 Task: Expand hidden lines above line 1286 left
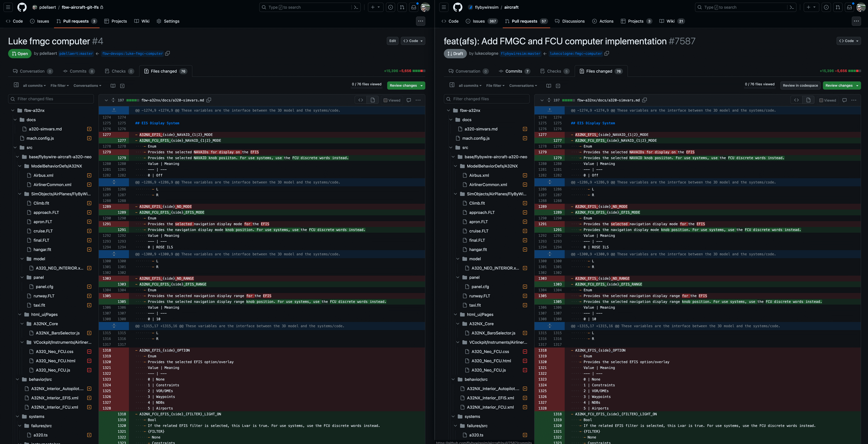point(114,182)
